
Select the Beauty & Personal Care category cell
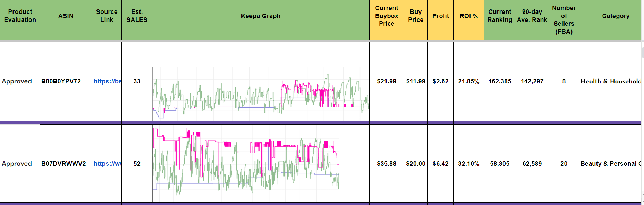point(610,164)
